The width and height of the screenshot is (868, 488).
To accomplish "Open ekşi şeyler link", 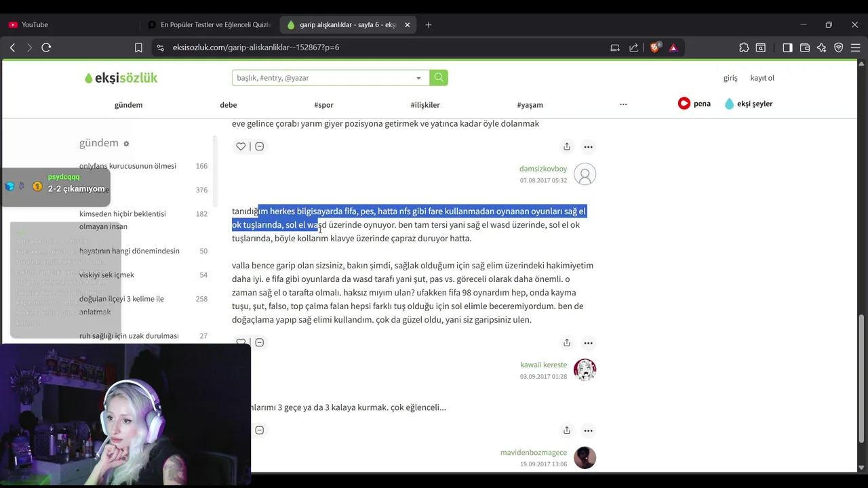I will point(749,104).
